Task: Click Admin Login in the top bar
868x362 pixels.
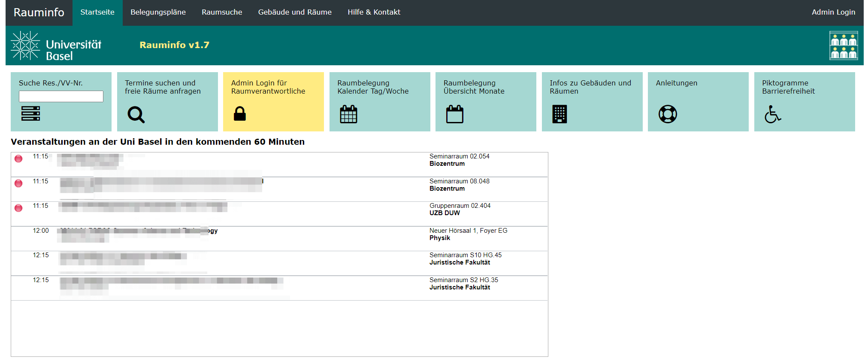Action: point(833,12)
